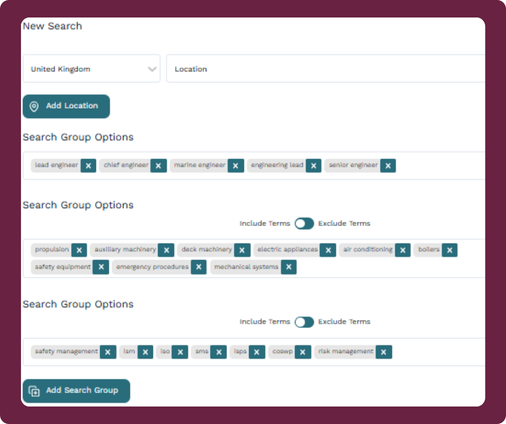Remove 'mechanical systems' tag

point(289,267)
